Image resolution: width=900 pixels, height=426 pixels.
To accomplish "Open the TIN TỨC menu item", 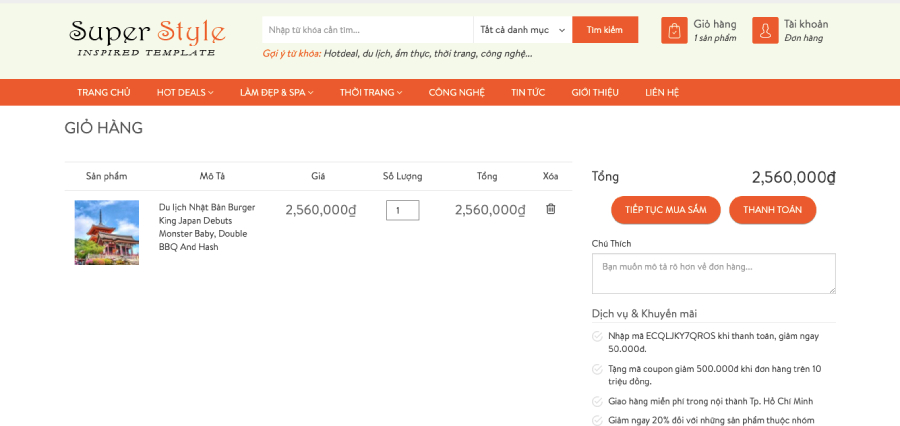I will coord(528,92).
